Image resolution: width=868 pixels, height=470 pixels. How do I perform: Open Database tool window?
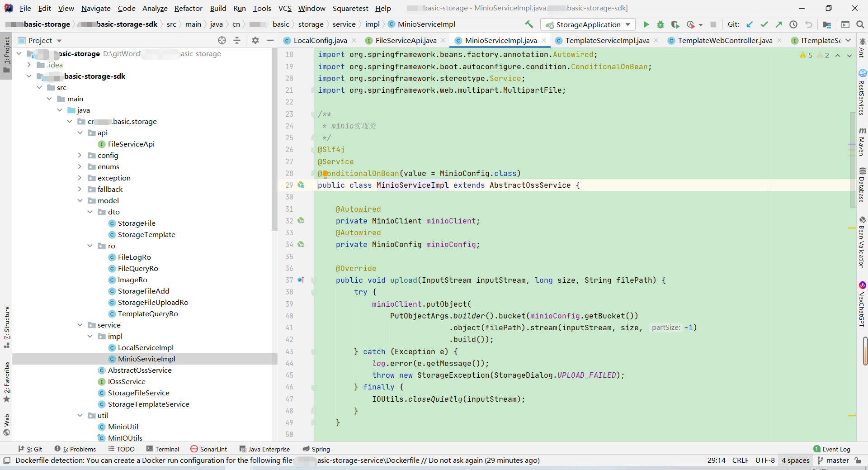point(862,185)
